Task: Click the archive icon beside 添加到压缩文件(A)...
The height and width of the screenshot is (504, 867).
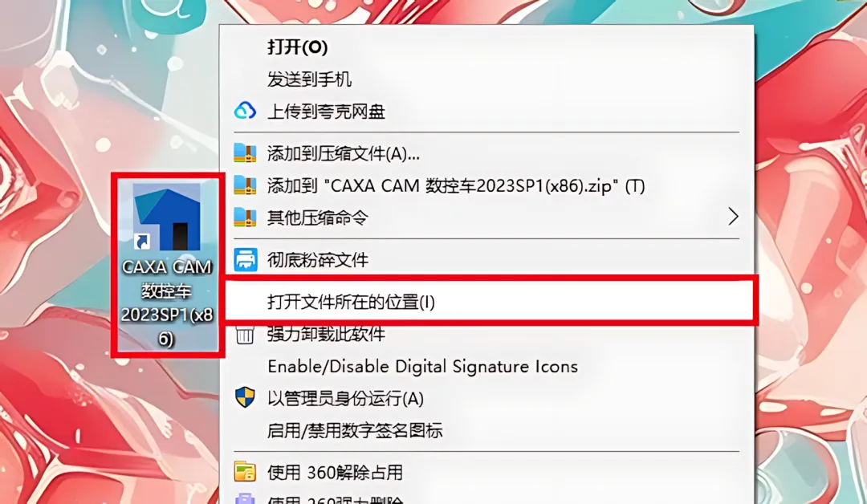Action: (245, 153)
